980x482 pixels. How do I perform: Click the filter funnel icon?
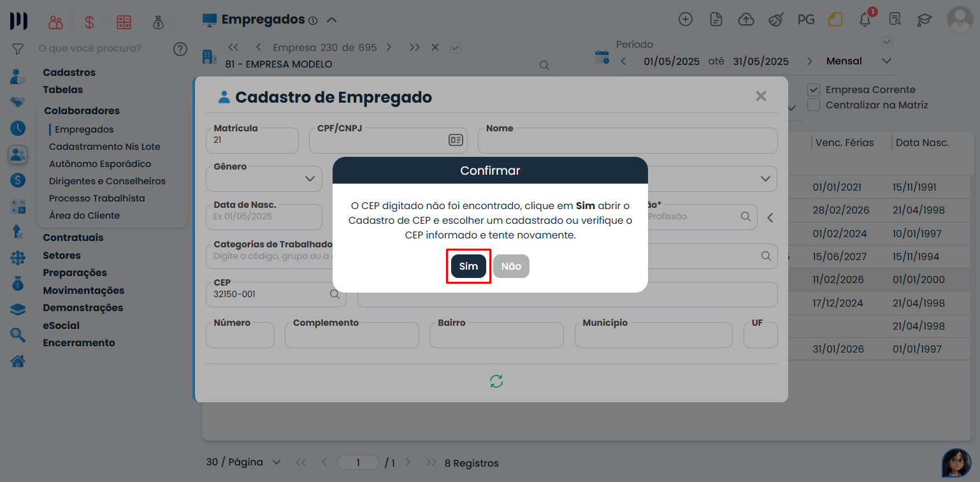[x=18, y=48]
